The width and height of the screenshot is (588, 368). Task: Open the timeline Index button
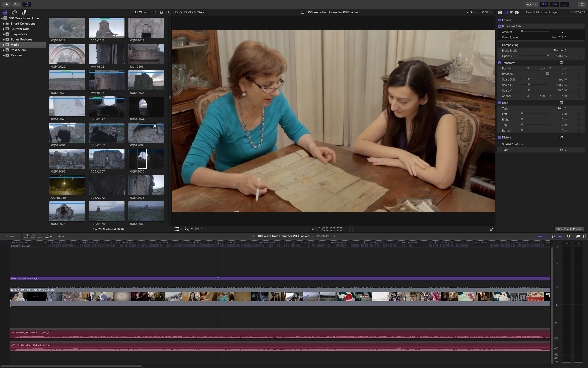click(10, 236)
